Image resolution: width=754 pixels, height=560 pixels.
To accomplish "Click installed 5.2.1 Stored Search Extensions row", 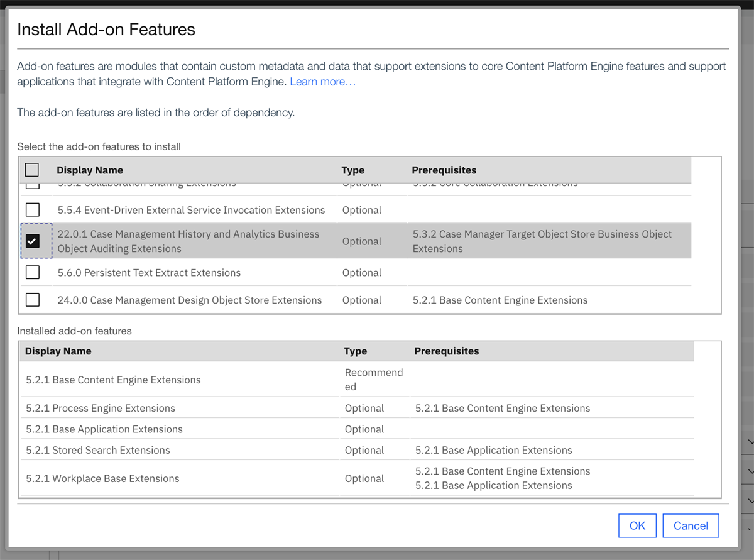I will 356,450.
